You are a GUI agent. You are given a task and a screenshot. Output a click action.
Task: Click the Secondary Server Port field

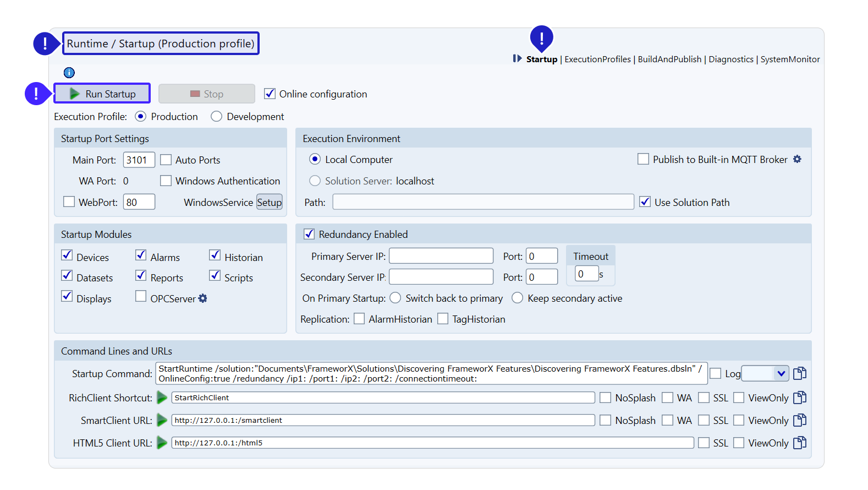click(542, 276)
